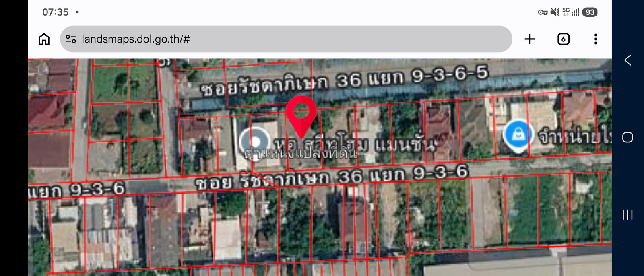Tap the Android home navigation button

point(627,137)
